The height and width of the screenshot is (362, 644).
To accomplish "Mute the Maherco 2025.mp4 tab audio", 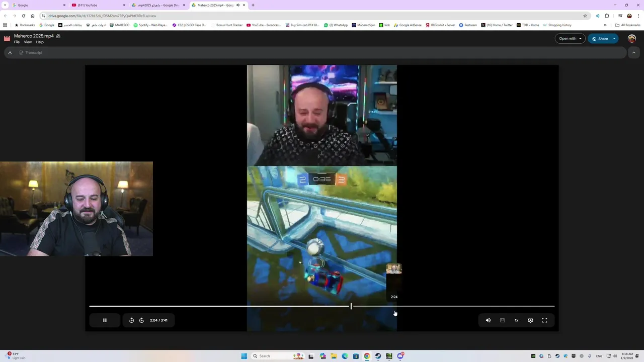I will [238, 5].
